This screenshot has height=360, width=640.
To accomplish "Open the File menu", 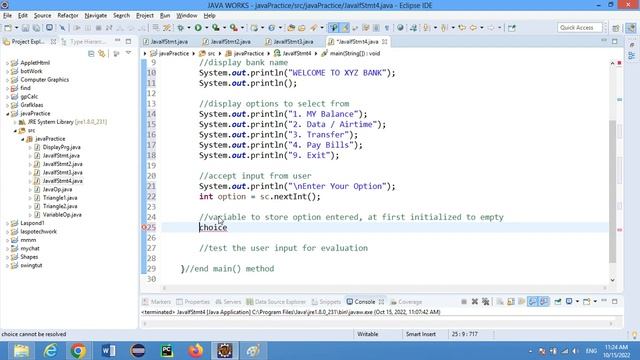I will click(x=7, y=16).
